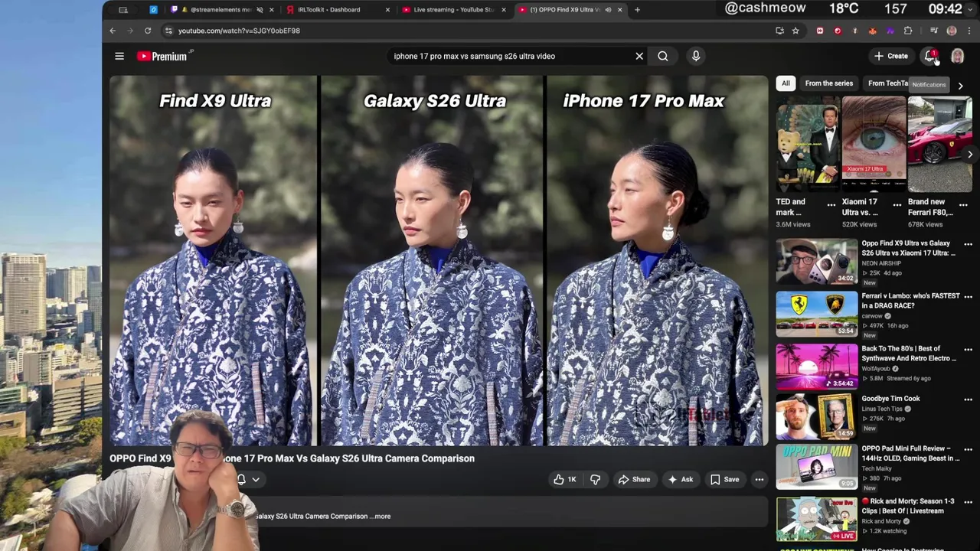Focus the address bar URL field

[x=467, y=31]
